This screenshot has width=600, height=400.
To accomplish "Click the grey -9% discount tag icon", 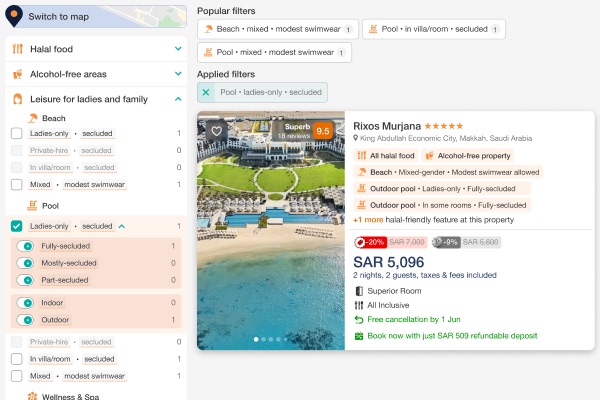I will pos(437,242).
